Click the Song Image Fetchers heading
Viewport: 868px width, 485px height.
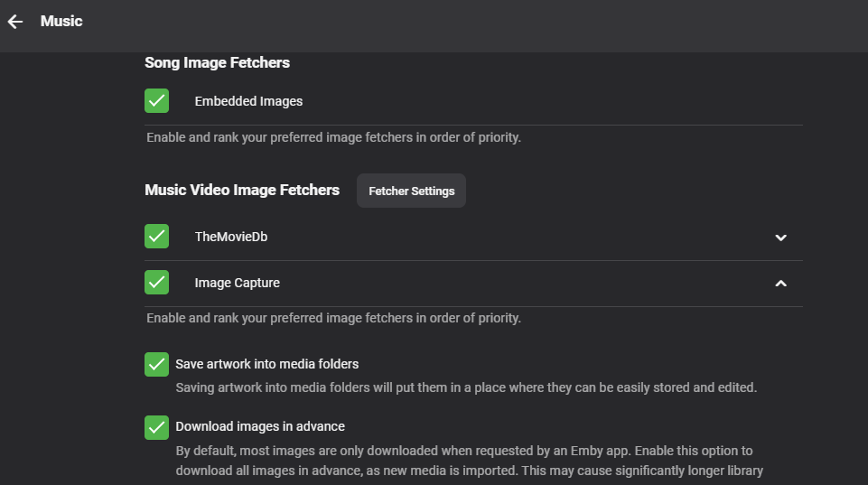217,62
